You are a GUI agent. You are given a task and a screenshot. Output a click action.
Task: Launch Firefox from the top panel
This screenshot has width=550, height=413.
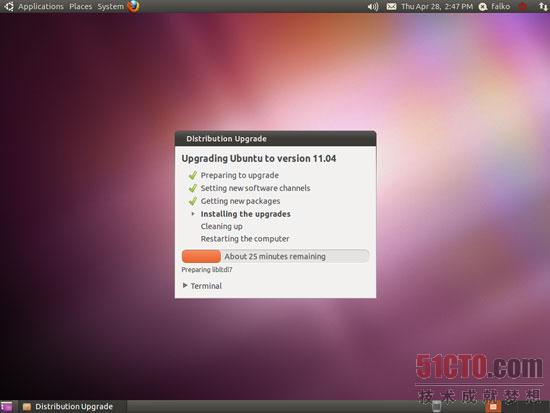[134, 6]
